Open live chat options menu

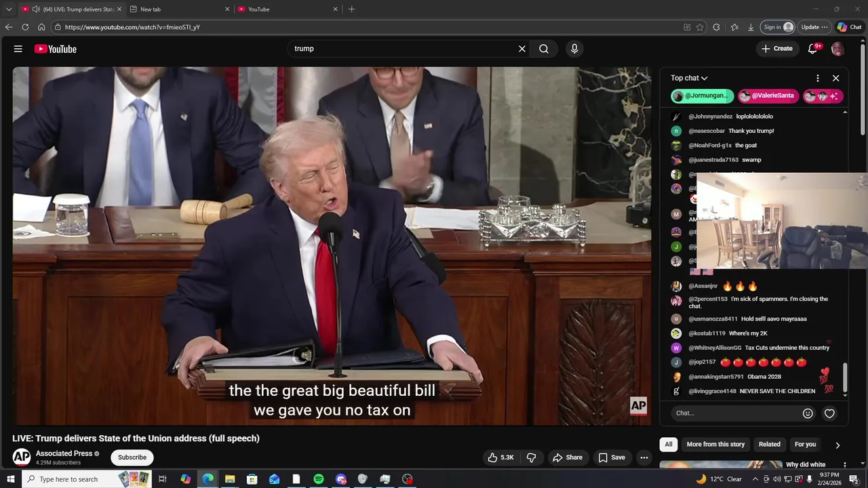[818, 78]
